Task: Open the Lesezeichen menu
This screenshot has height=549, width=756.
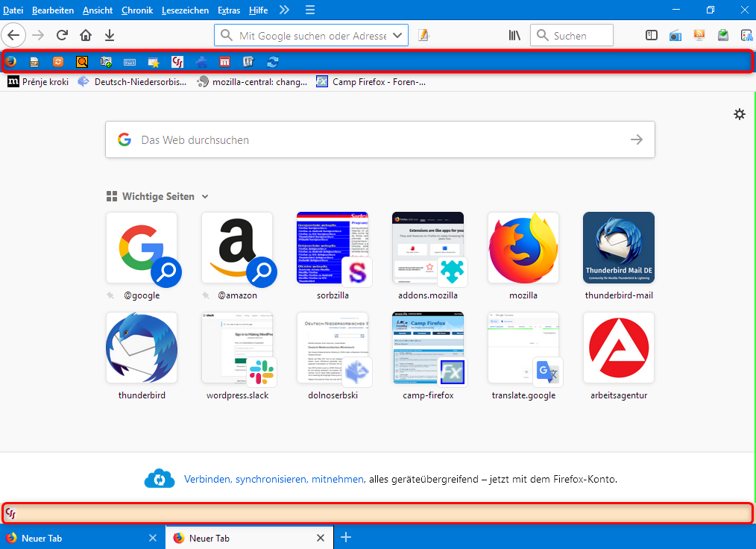Action: click(x=185, y=10)
